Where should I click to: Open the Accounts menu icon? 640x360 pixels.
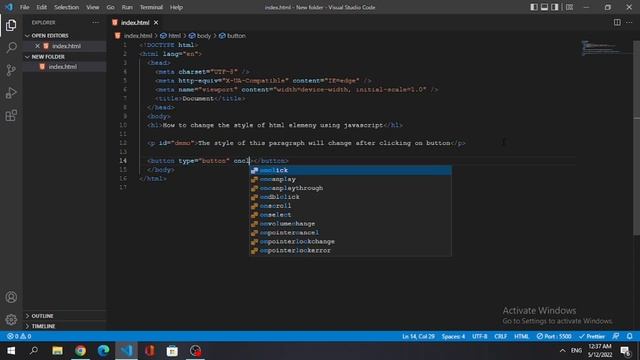(x=11, y=297)
